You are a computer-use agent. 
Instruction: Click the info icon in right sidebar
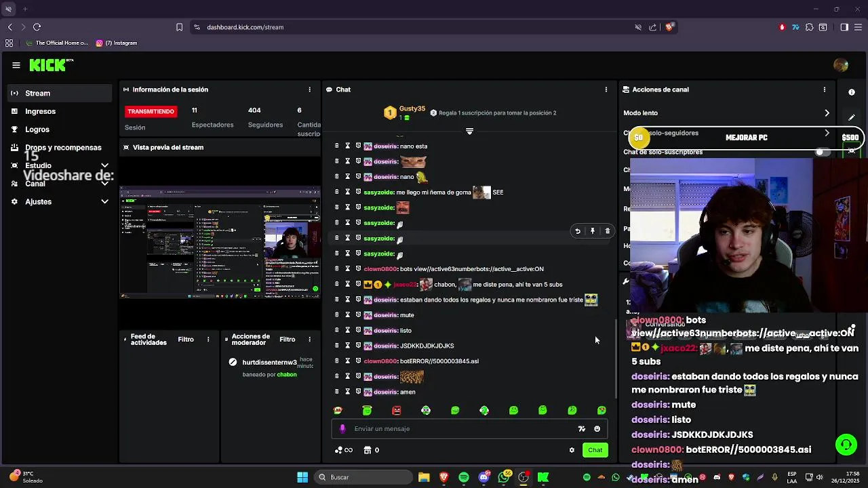[x=852, y=92]
